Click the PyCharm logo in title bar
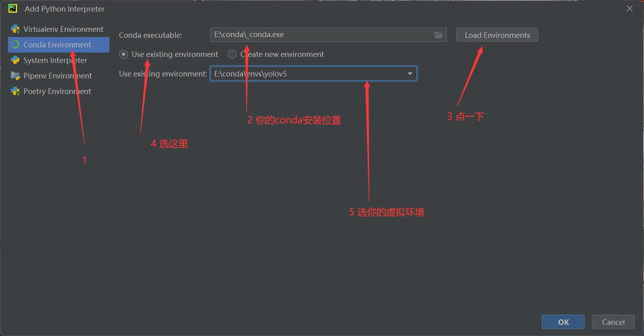 [x=13, y=8]
